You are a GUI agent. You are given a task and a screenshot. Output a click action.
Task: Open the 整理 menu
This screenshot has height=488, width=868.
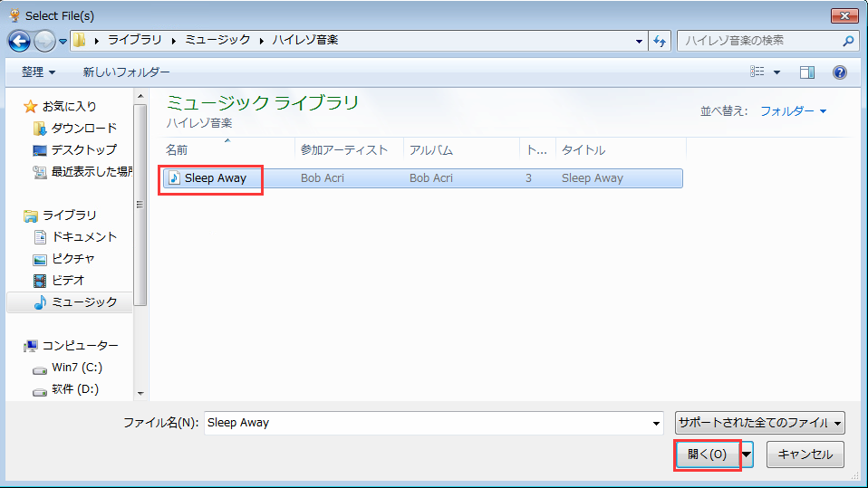pyautogui.click(x=38, y=72)
